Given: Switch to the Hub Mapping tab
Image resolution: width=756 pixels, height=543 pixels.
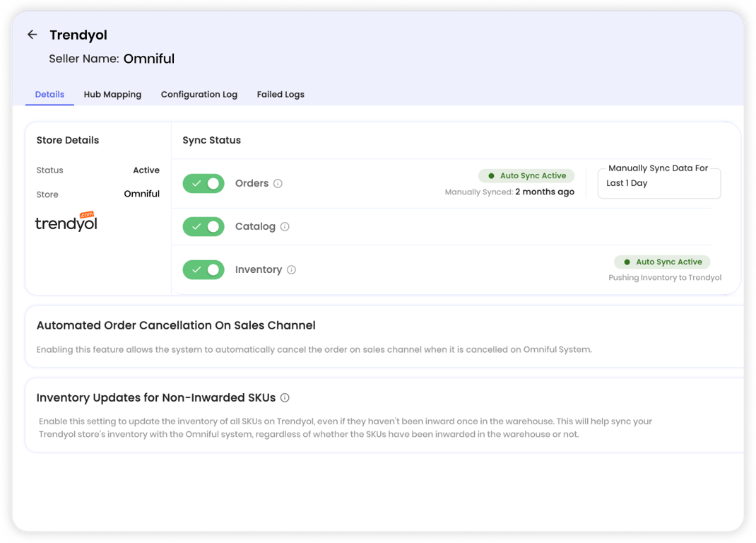Looking at the screenshot, I should pos(113,95).
